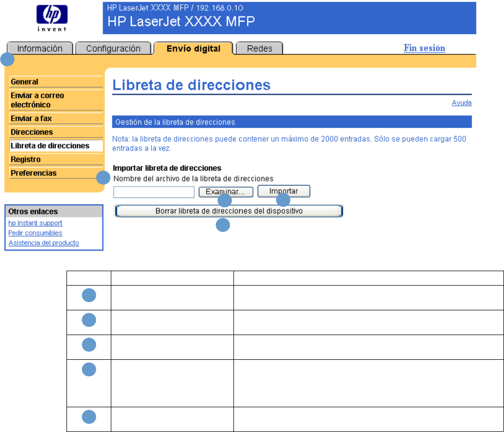This screenshot has width=504, height=432.
Task: Click the Nota about 2000 entradas text
Action: point(289,143)
